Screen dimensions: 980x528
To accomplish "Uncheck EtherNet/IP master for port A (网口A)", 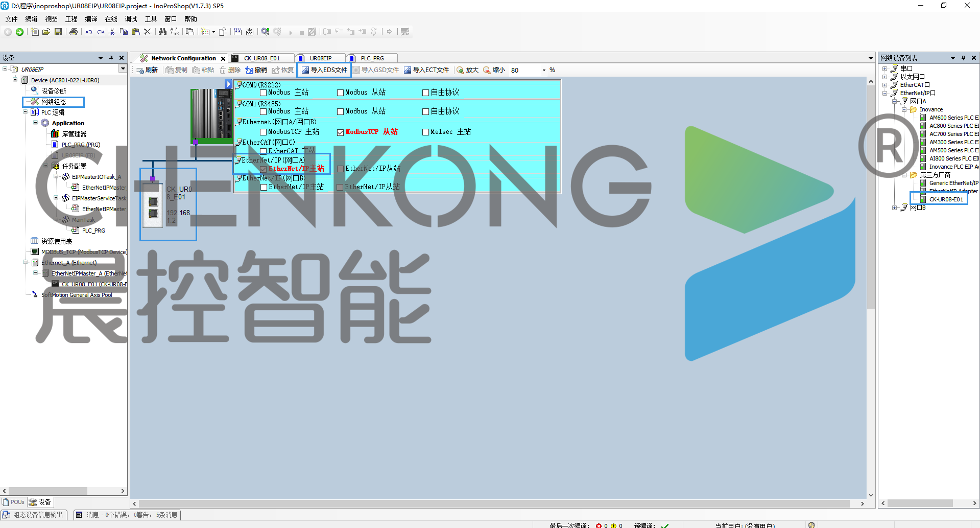I will pos(264,169).
